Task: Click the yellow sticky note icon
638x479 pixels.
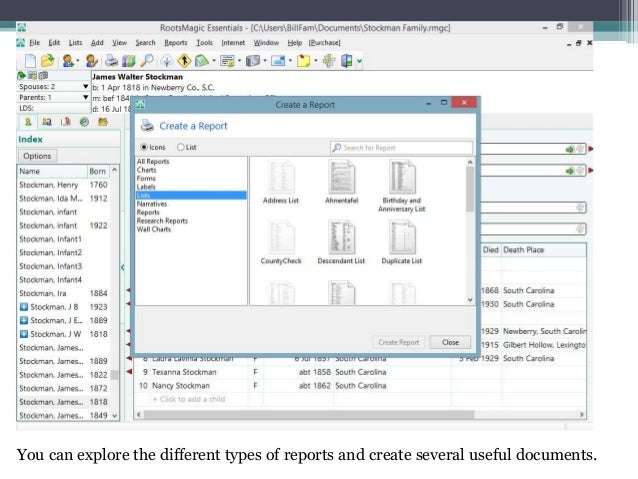Action: (x=303, y=61)
